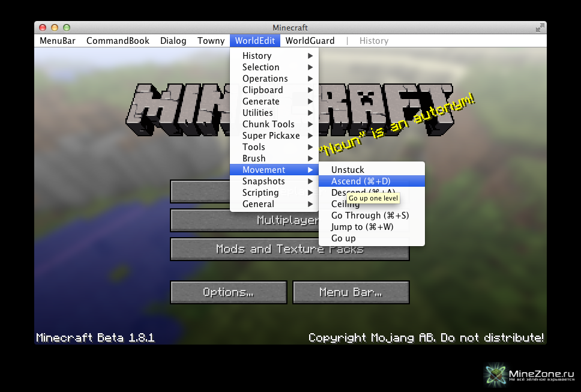Open the CommandBook menu

click(x=118, y=41)
